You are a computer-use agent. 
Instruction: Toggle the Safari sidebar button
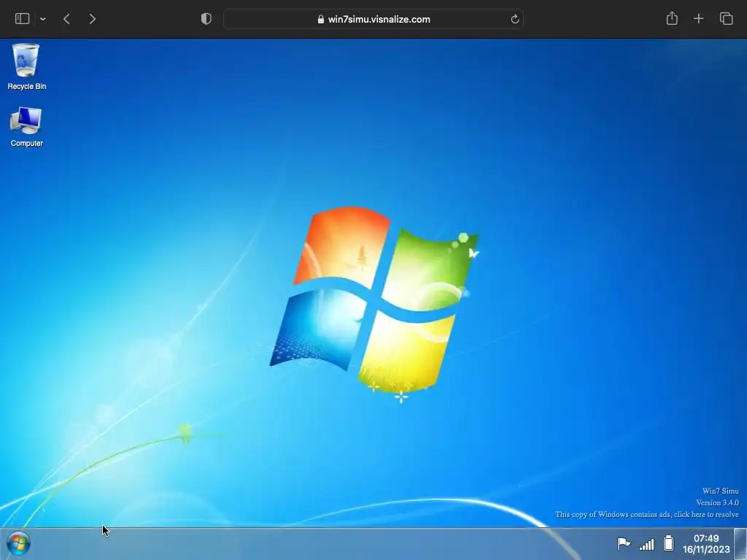click(23, 19)
